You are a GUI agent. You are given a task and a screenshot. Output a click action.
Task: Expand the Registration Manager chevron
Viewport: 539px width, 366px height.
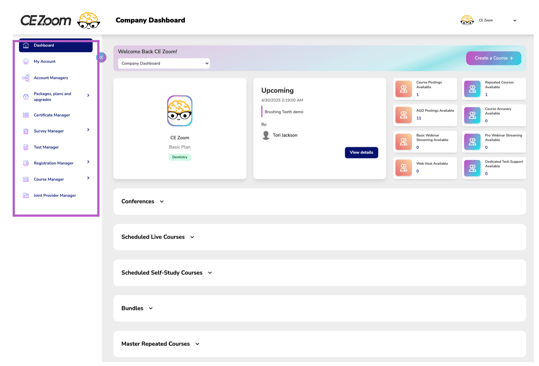(88, 162)
